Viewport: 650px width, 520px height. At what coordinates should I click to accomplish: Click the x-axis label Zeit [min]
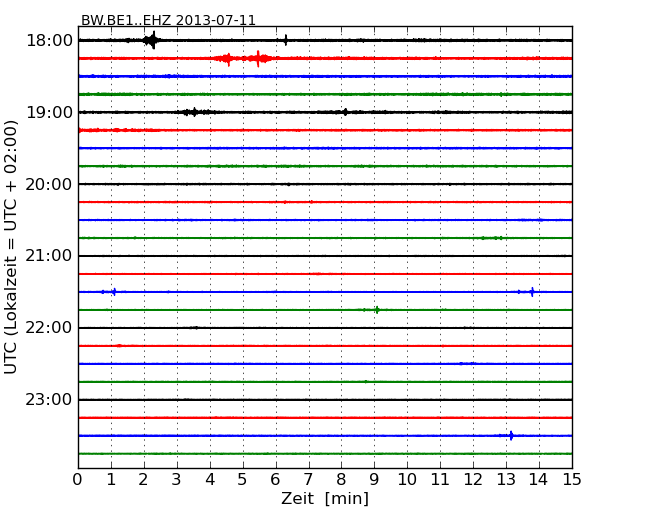pos(325,498)
